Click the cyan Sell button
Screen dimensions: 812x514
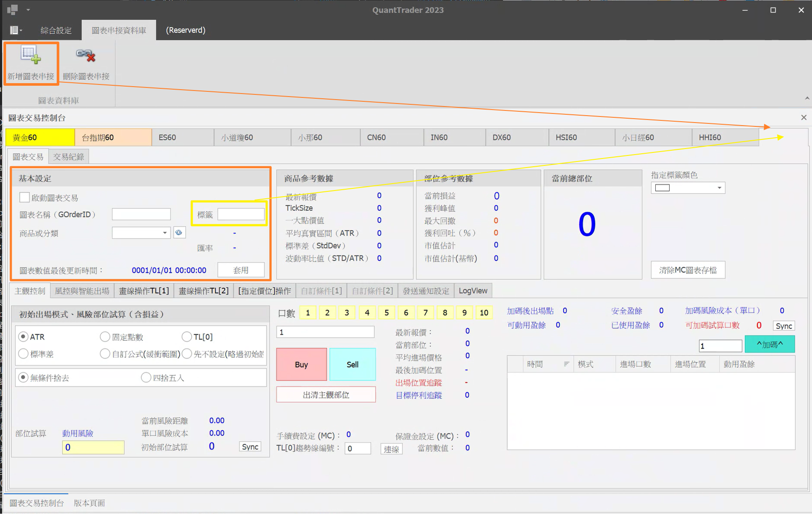pyautogui.click(x=352, y=364)
